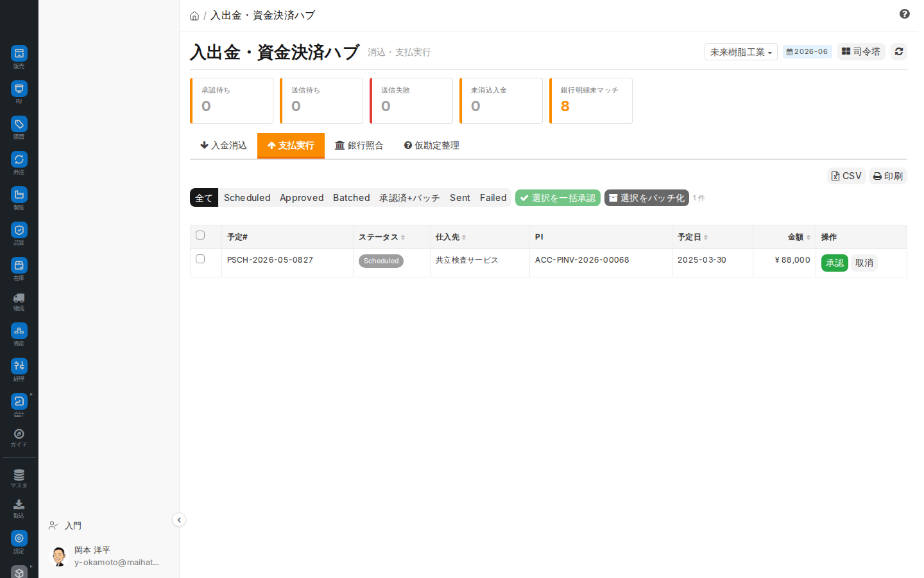Screen dimensions: 924x578
Task: Click the Scheduled status badge in row
Action: pyautogui.click(x=381, y=261)
